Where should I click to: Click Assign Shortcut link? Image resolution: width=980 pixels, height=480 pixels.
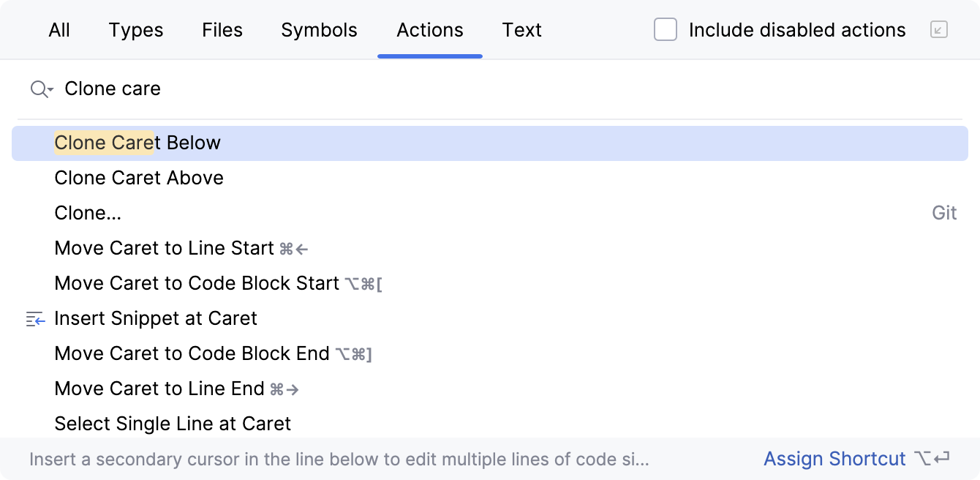point(834,459)
